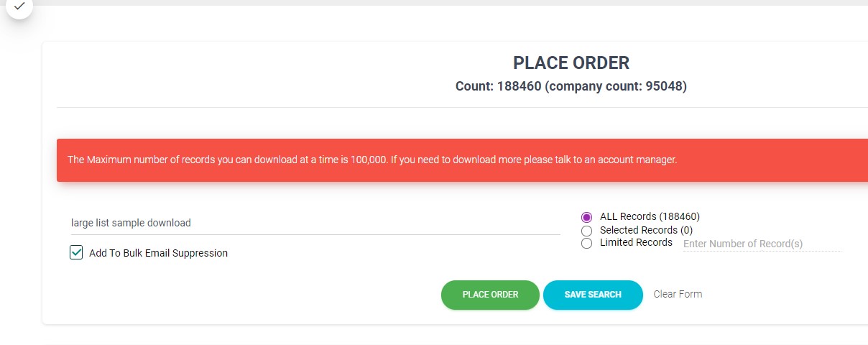Click the 'ALL Records (188460)' label text
Screen dimensions: 868x345
pos(650,216)
